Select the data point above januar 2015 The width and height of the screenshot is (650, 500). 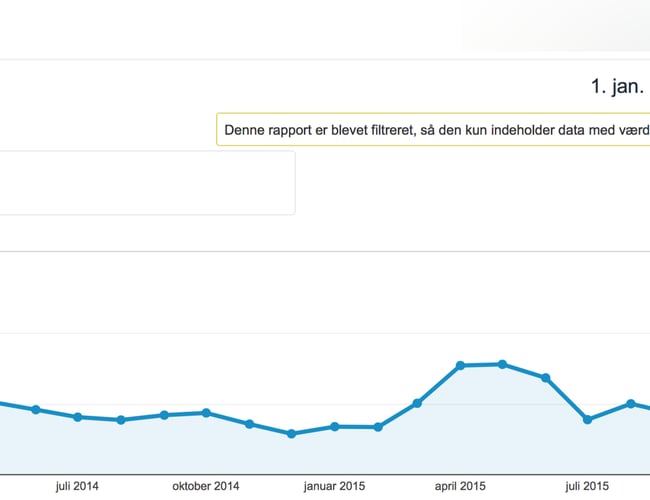click(x=334, y=426)
